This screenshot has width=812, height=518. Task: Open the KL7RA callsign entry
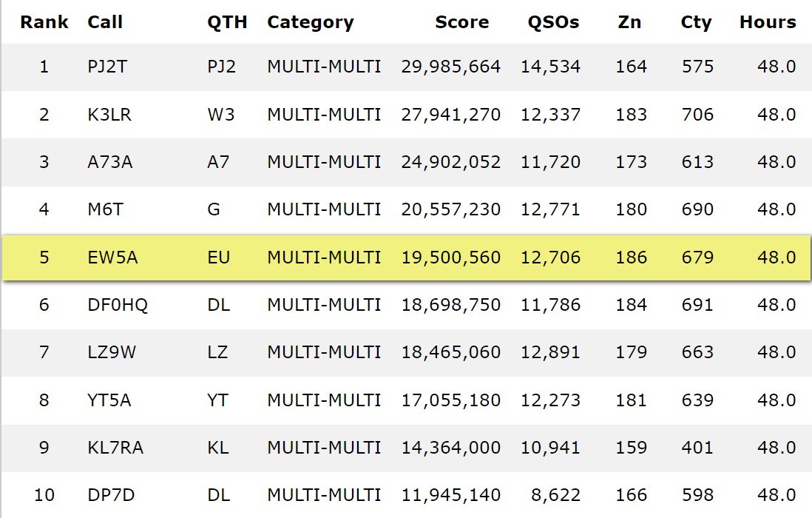click(x=115, y=448)
